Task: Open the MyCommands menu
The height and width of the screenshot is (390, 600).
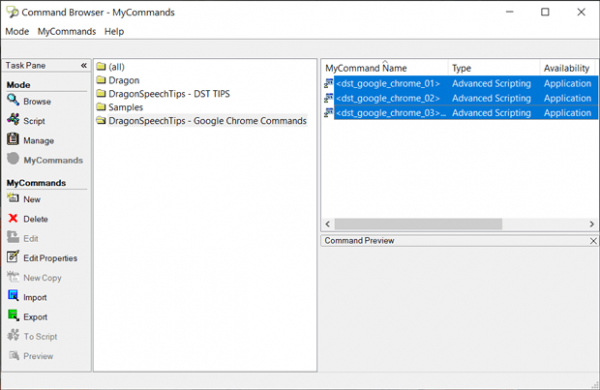Action: (67, 31)
